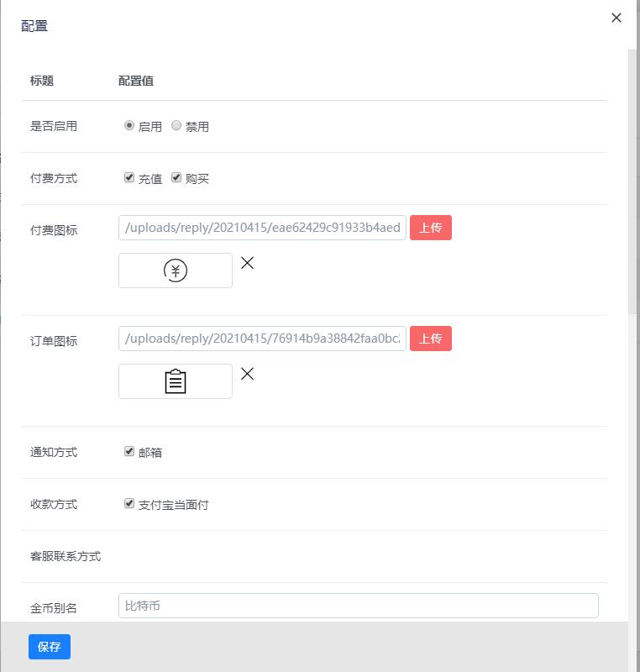
Task: Save settings with the 保存 button
Action: pos(50,647)
